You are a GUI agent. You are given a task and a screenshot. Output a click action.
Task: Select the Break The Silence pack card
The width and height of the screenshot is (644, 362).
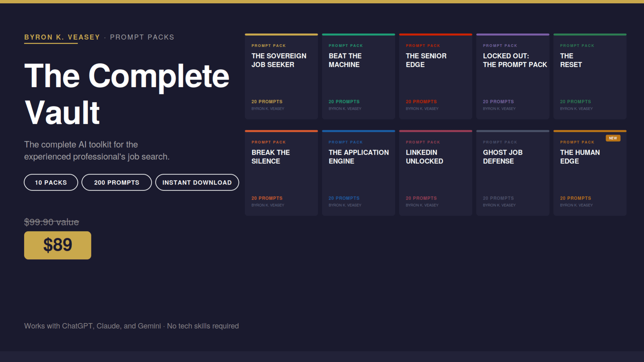point(281,173)
